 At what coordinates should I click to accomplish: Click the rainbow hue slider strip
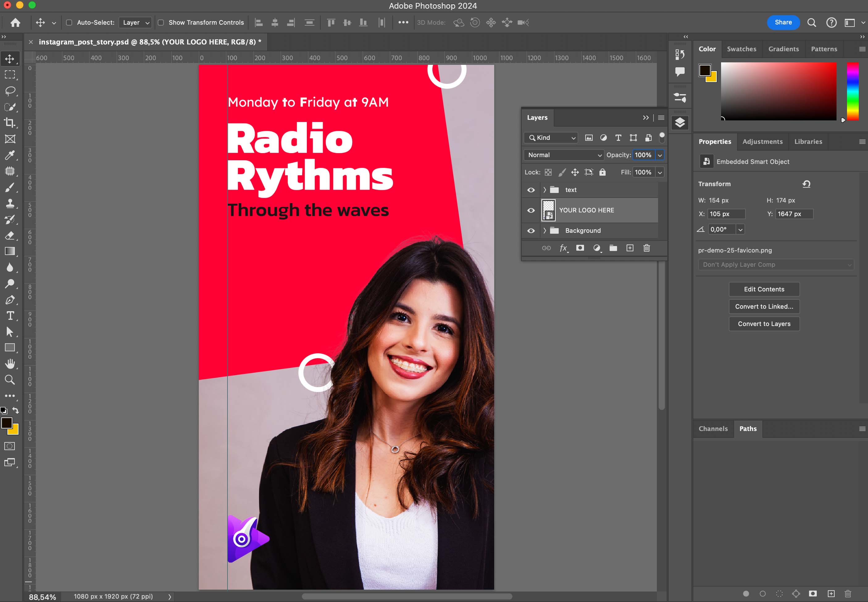(x=853, y=91)
